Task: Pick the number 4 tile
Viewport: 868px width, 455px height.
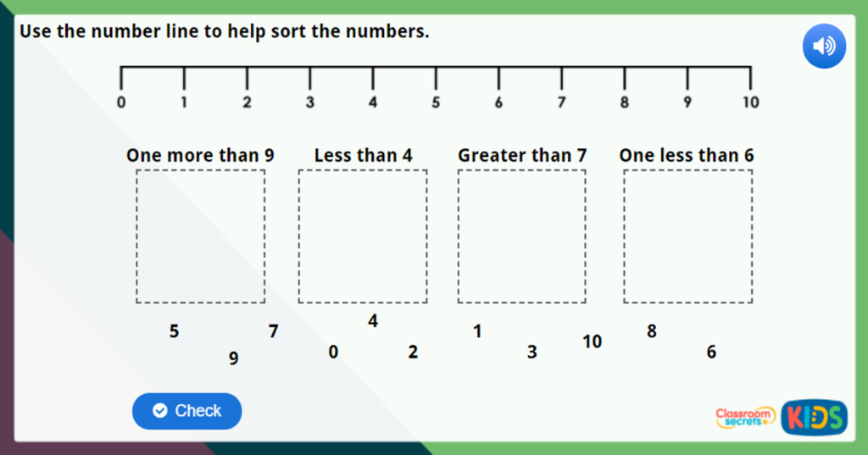Action: pos(373,322)
